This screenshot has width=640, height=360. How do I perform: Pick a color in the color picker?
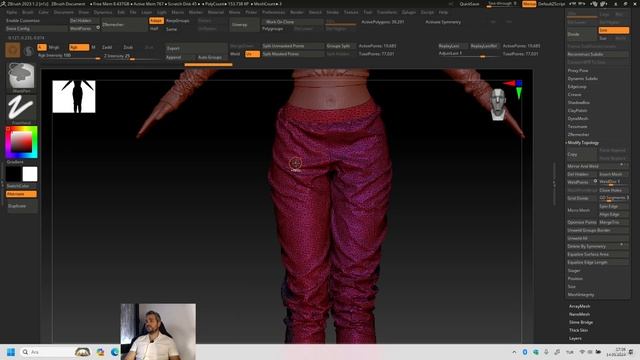21,142
